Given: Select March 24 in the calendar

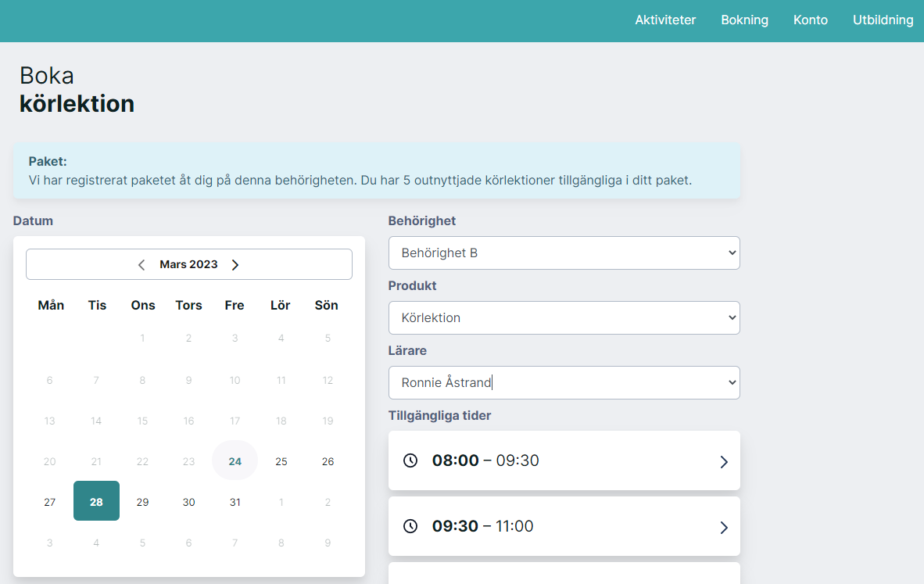Looking at the screenshot, I should pyautogui.click(x=235, y=460).
